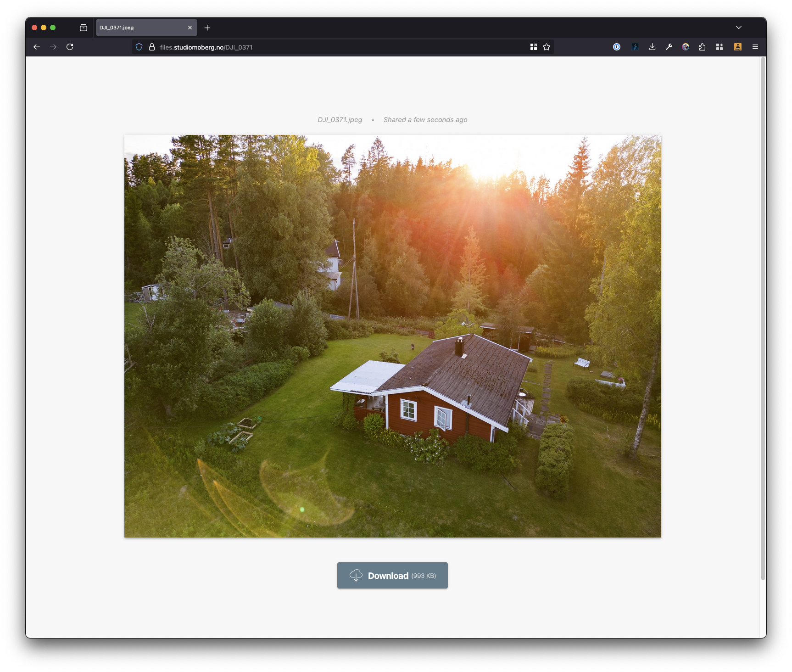Show site security info via the padlock
This screenshot has width=792, height=672.
(x=152, y=47)
